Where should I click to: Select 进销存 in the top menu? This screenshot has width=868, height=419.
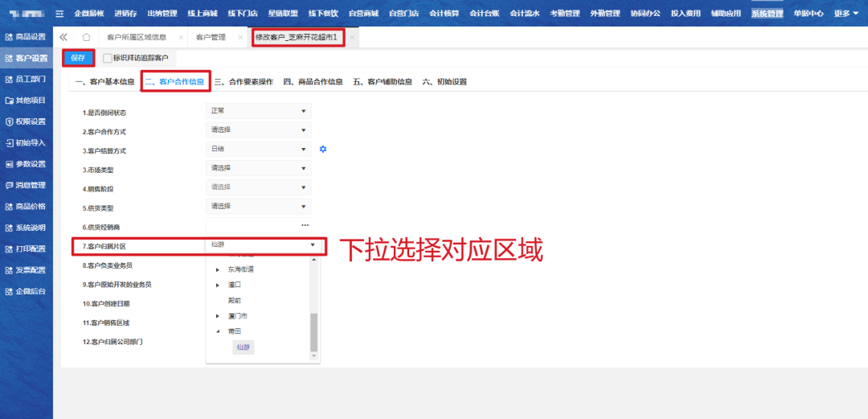(x=125, y=14)
